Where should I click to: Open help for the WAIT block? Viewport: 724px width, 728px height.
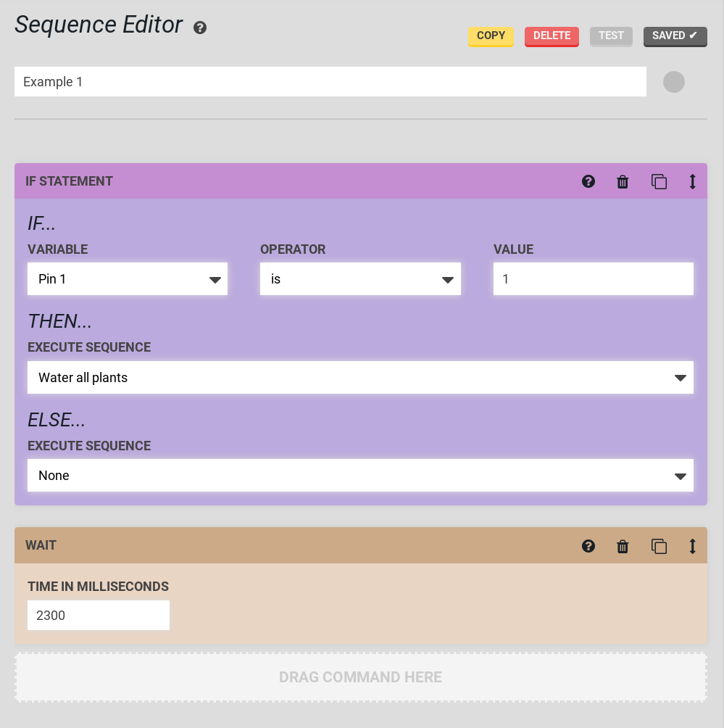pyautogui.click(x=588, y=546)
